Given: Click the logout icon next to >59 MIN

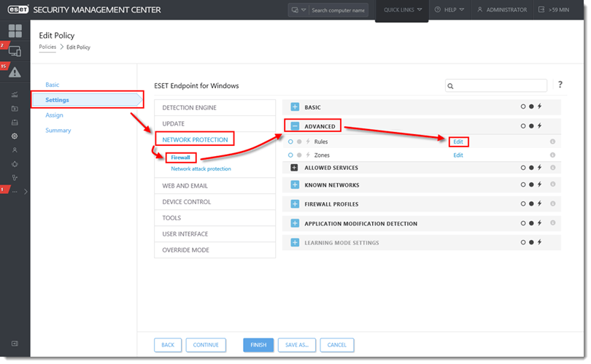Looking at the screenshot, I should (541, 9).
